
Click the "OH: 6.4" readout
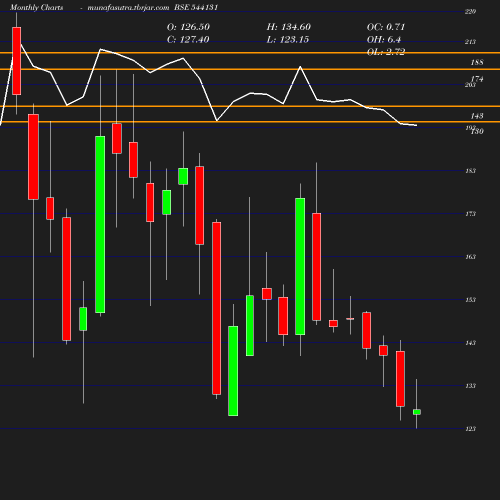pyautogui.click(x=384, y=40)
